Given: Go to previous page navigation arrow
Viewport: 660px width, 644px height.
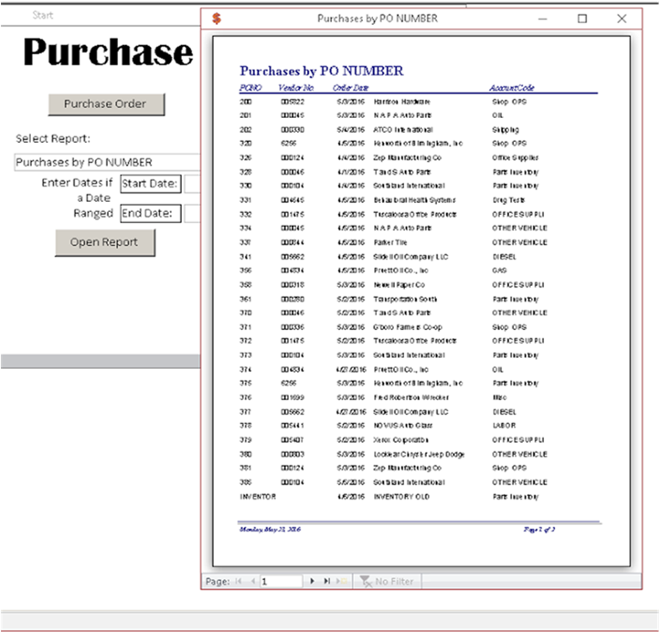Looking at the screenshot, I should (253, 581).
